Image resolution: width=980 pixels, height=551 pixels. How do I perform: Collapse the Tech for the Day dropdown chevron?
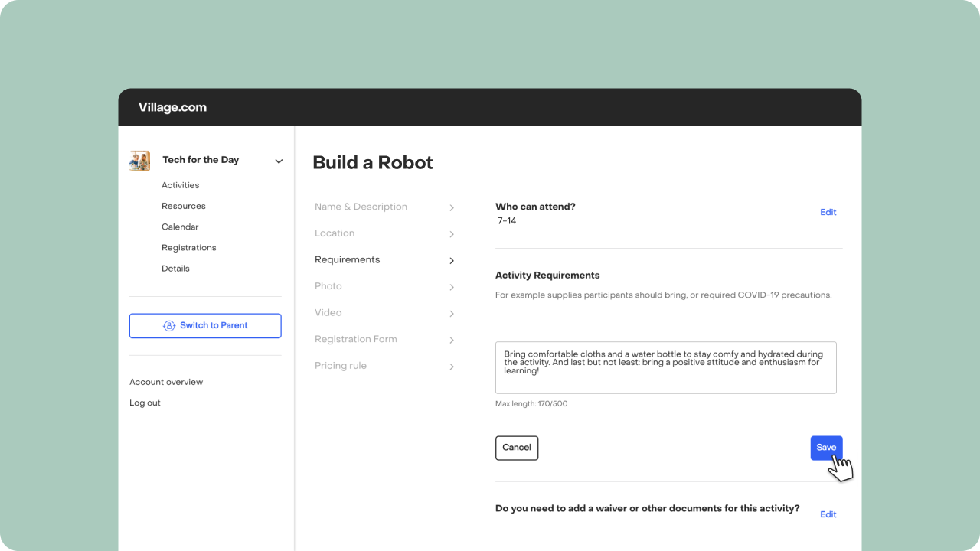point(279,161)
